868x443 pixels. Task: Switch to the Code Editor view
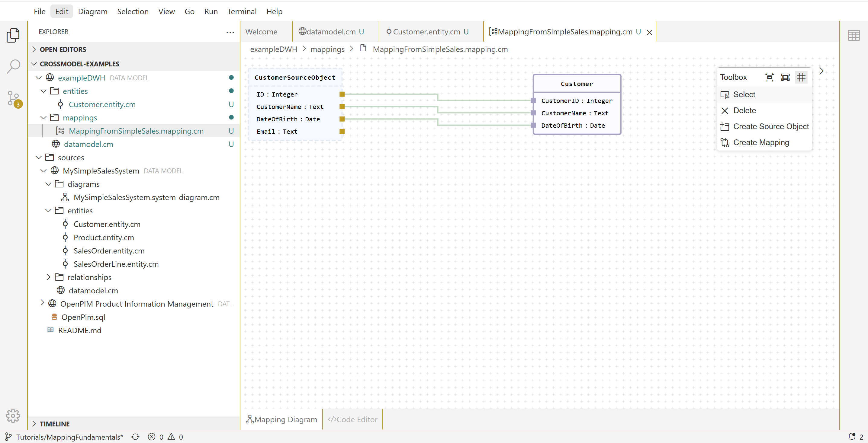pyautogui.click(x=352, y=419)
